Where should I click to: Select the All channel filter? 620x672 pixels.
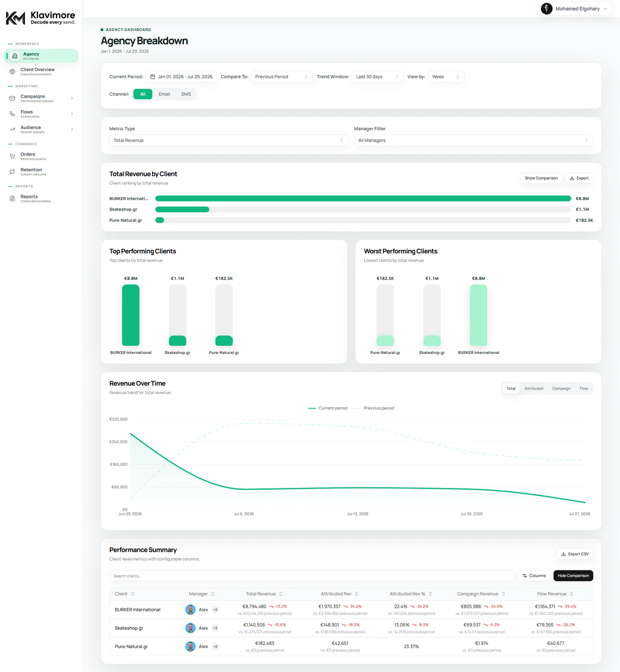pos(143,94)
